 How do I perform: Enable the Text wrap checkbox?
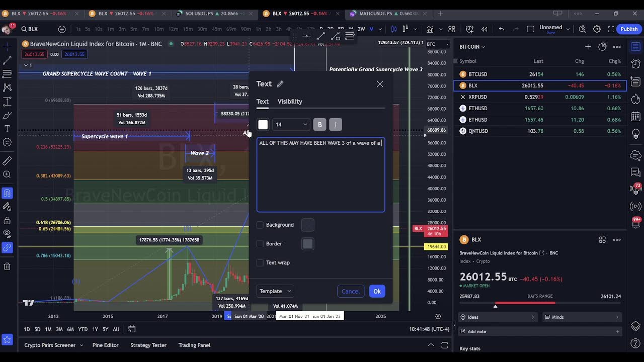click(260, 262)
